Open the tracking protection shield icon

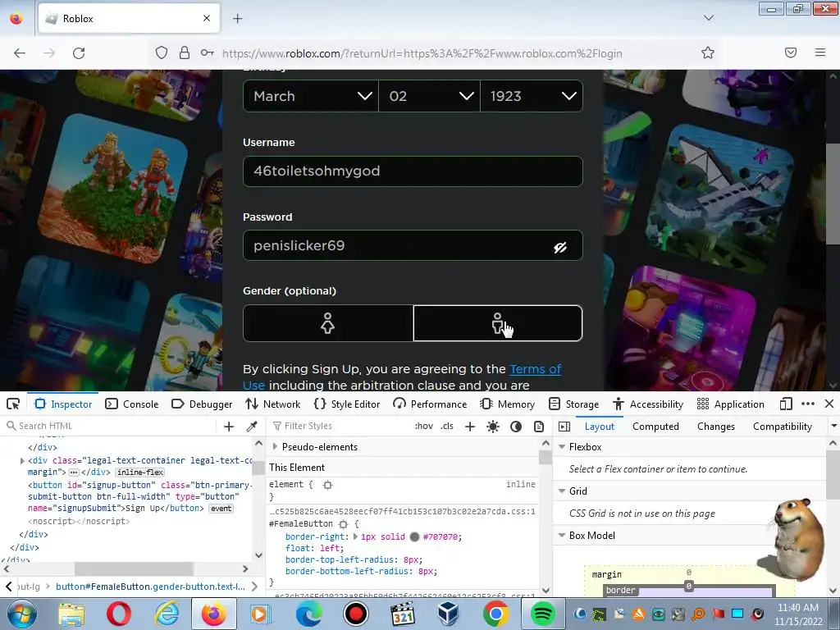[162, 53]
